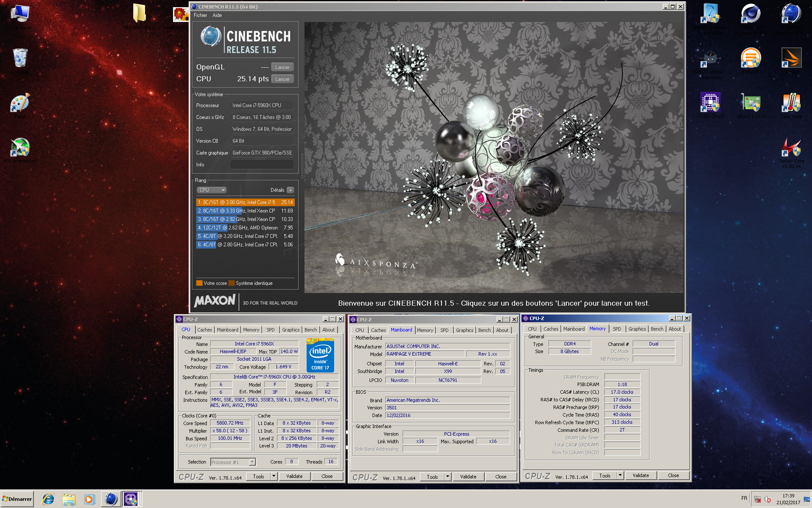The width and height of the screenshot is (812, 508).
Task: Click the Intel Core i7 logo
Action: 320,356
